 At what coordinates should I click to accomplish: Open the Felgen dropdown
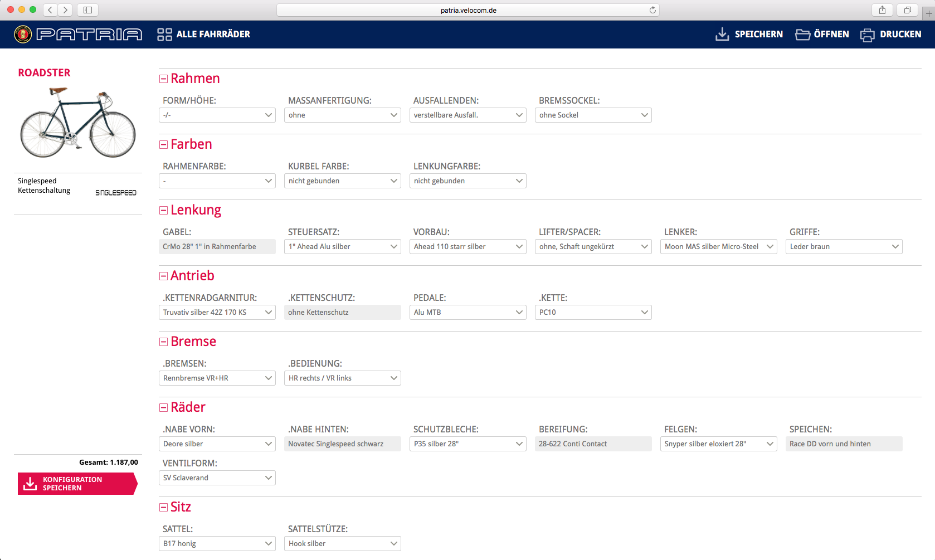tap(719, 444)
